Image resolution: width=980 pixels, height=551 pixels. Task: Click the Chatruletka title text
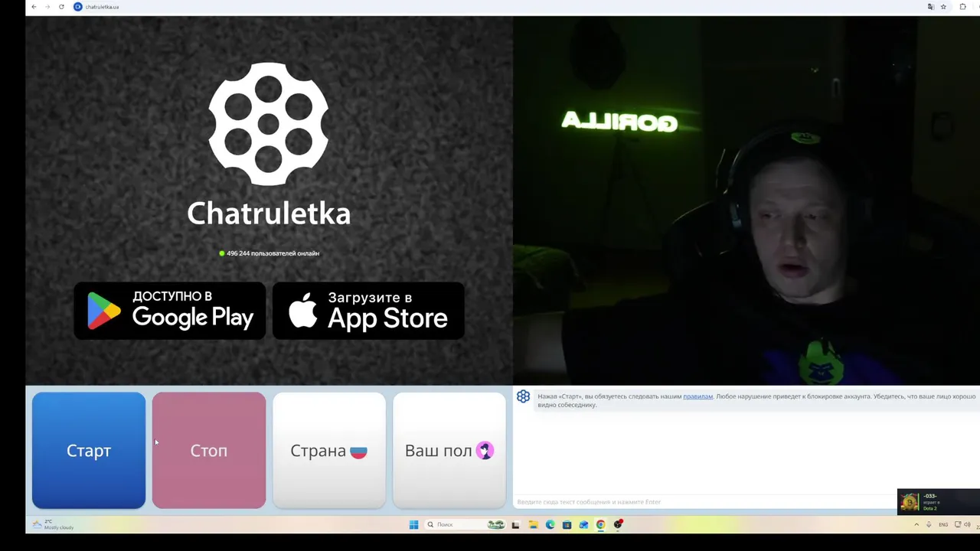click(x=269, y=213)
